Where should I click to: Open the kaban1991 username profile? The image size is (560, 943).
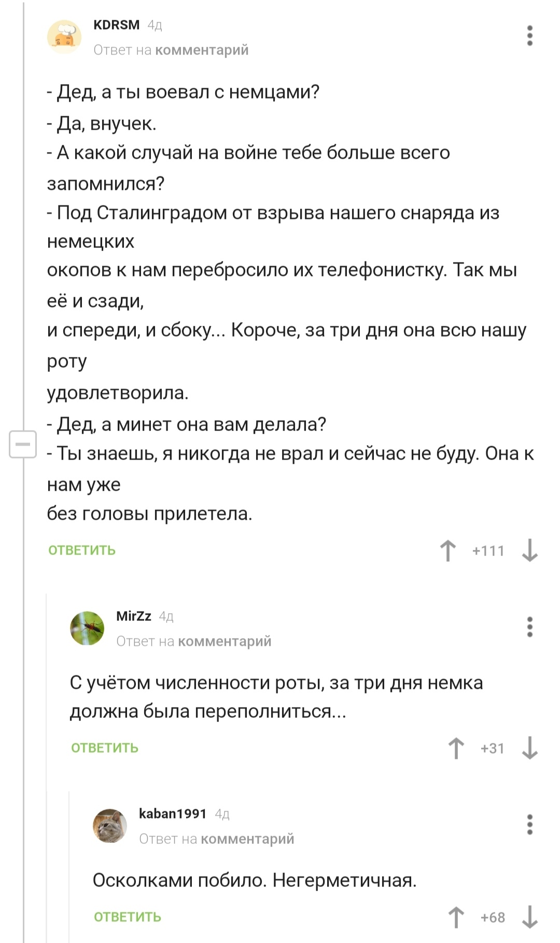pyautogui.click(x=173, y=813)
